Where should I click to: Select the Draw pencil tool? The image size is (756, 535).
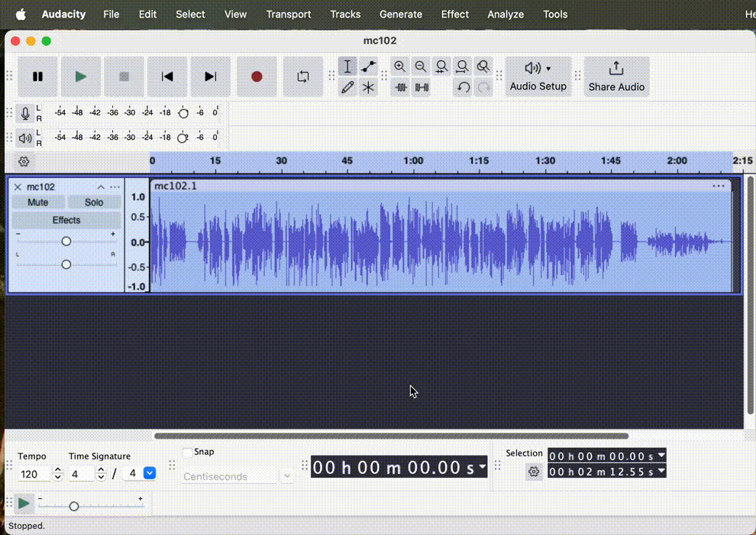click(347, 87)
